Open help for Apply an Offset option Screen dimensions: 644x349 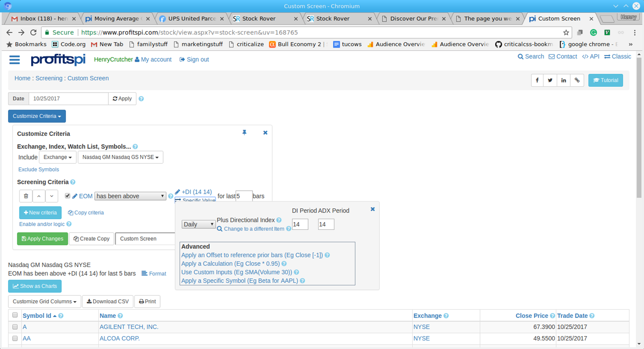coord(327,255)
